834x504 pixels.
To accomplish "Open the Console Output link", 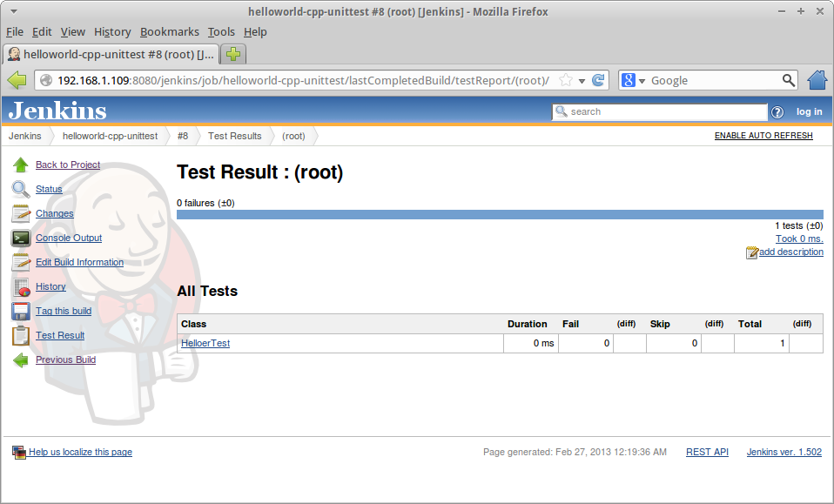I will [x=69, y=239].
